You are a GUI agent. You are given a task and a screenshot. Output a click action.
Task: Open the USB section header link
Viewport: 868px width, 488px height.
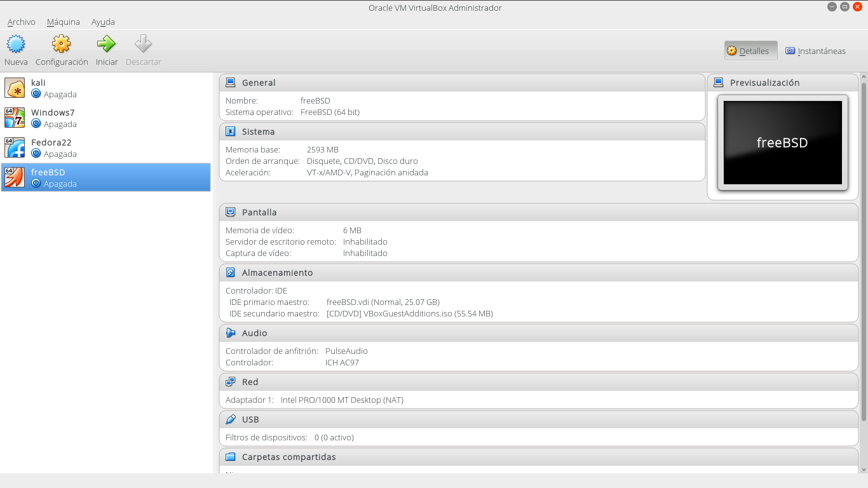pyautogui.click(x=250, y=419)
